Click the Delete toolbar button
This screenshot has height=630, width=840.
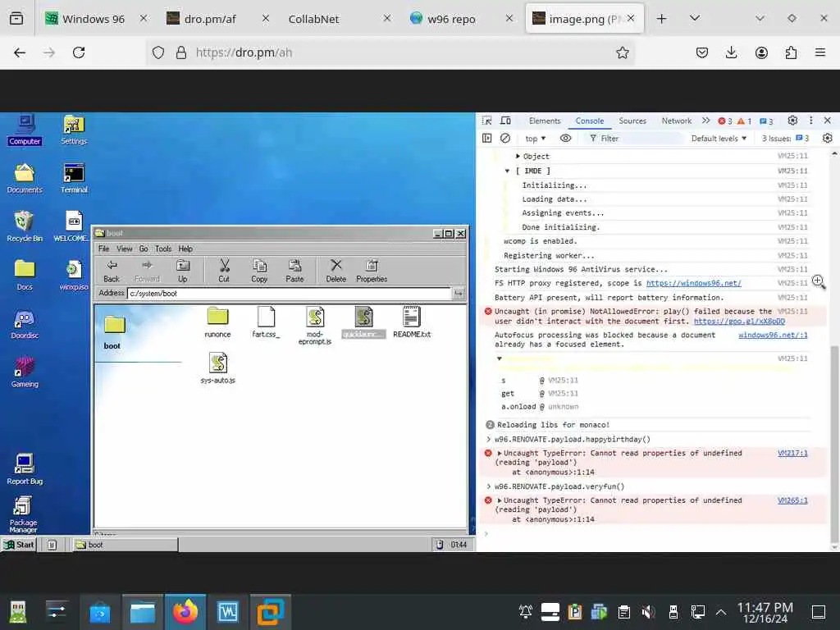pyautogui.click(x=336, y=271)
